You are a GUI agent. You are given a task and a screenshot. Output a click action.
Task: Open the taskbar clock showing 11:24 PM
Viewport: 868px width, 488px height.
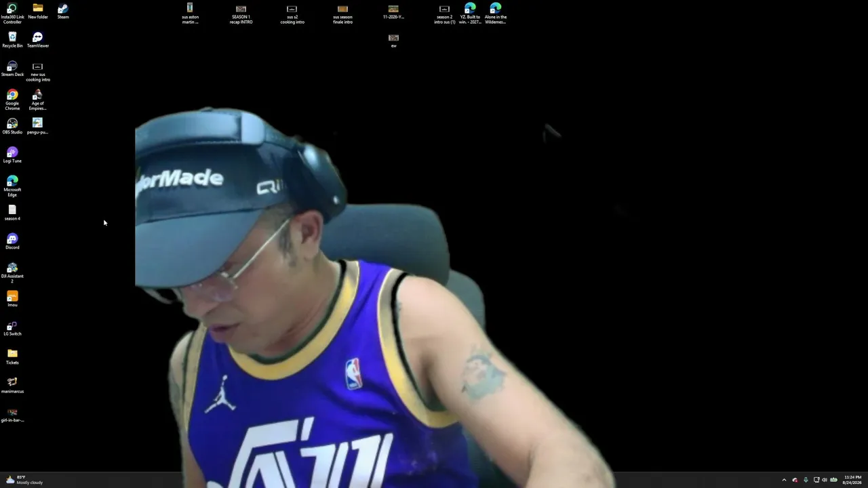tap(852, 480)
